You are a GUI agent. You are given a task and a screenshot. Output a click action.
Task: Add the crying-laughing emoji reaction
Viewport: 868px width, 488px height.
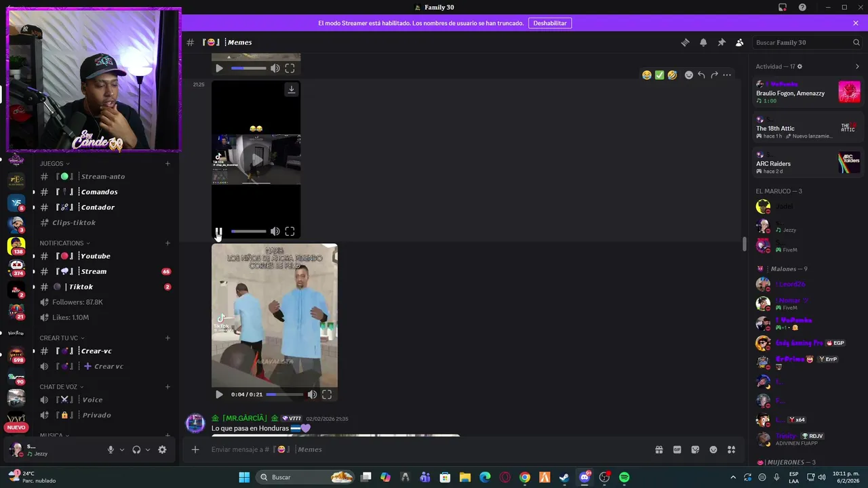tap(647, 75)
